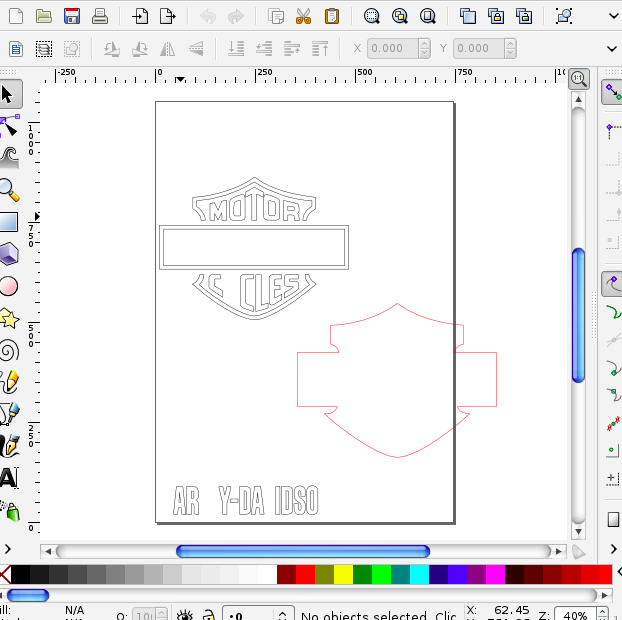Expand the left toolbox overflow chevron
This screenshot has width=622, height=620.
point(7,549)
